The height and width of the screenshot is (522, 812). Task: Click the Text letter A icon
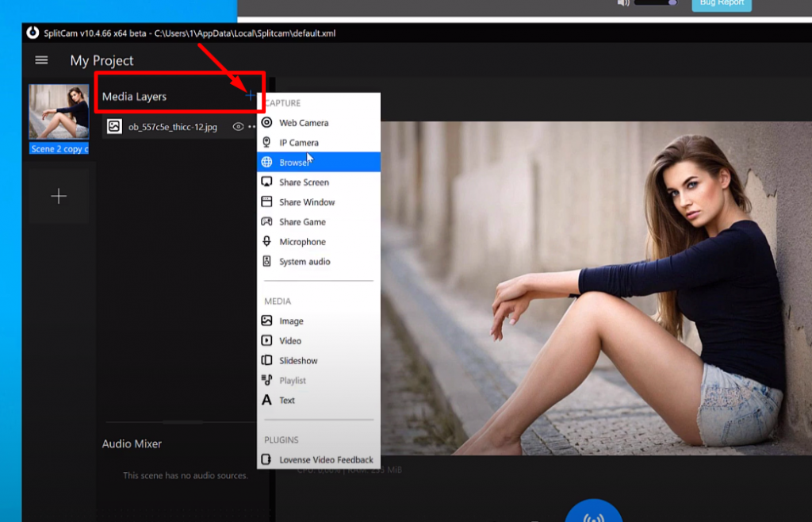pos(266,400)
